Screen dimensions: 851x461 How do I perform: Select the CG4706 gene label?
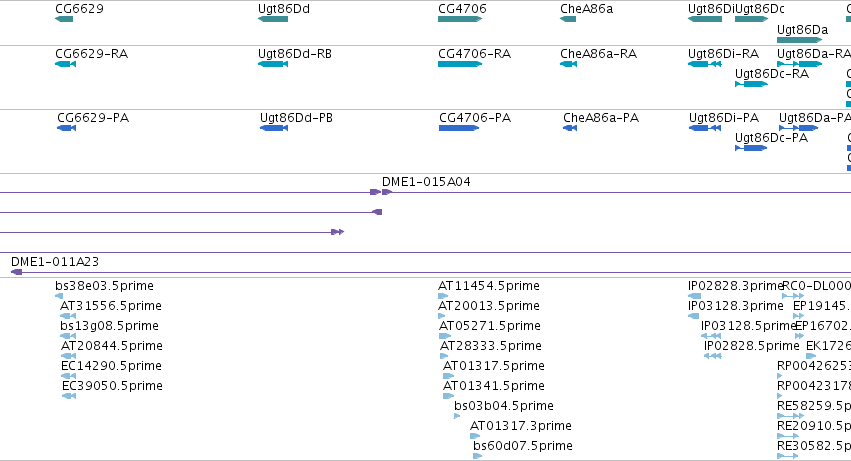462,9
